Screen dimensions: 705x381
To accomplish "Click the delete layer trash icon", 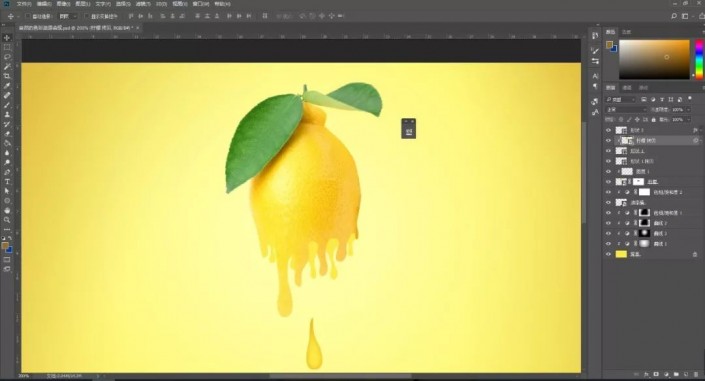I will pos(695,374).
